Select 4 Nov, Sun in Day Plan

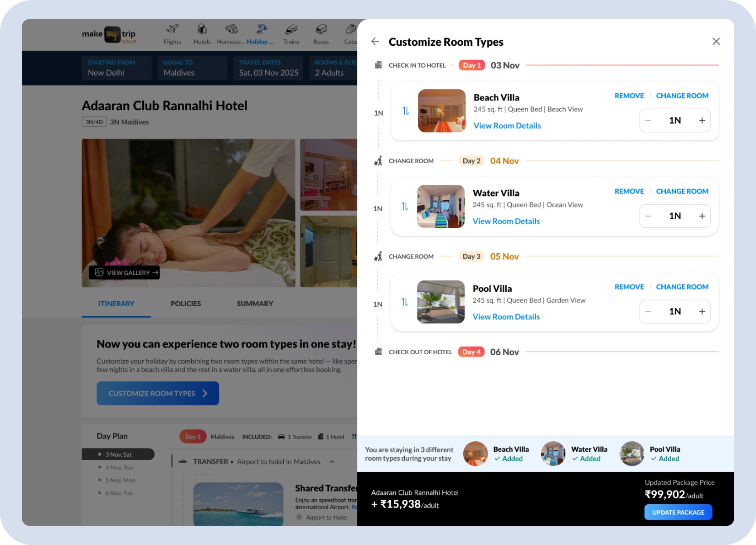coord(120,468)
